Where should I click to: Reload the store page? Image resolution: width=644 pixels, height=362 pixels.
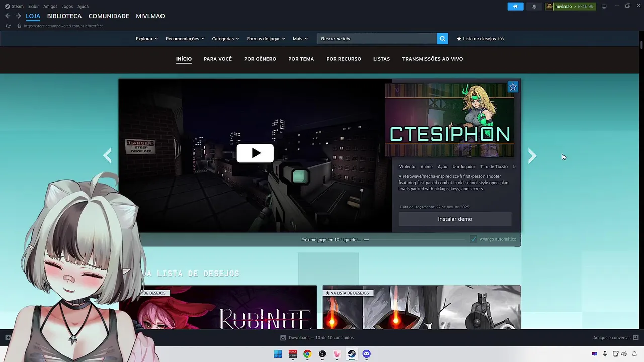[8, 26]
